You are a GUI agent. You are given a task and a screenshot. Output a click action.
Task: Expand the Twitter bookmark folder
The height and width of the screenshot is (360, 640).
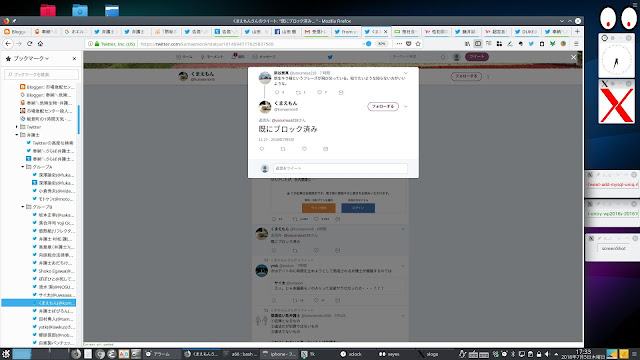[x=17, y=127]
